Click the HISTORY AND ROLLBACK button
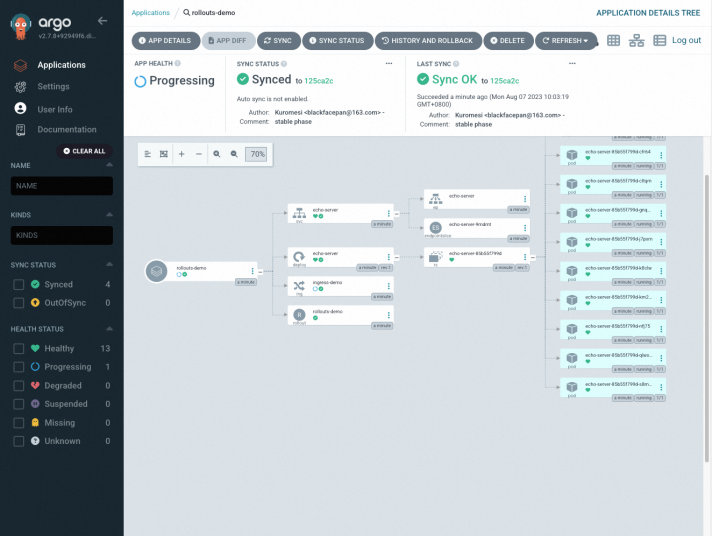The width and height of the screenshot is (712, 536). tap(428, 40)
